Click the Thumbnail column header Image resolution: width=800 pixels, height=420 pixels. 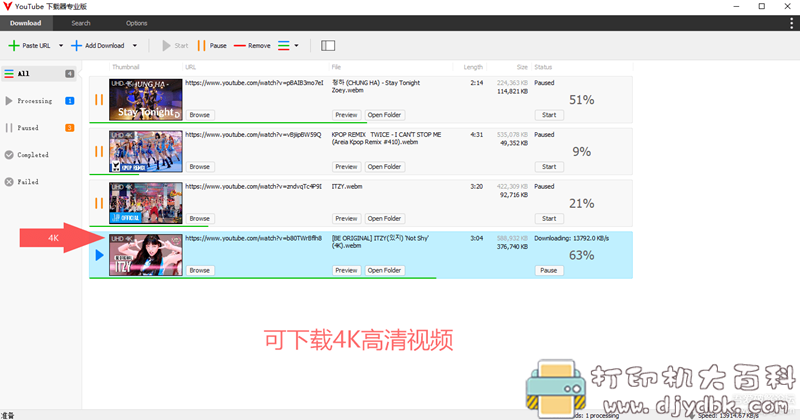pos(126,67)
